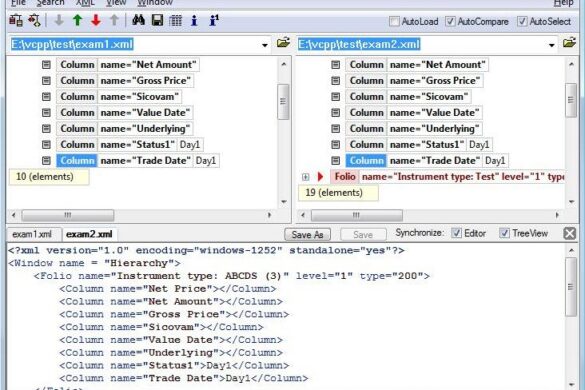Click horizontal scrollbar thumb of exam1.xml tree

[68, 215]
